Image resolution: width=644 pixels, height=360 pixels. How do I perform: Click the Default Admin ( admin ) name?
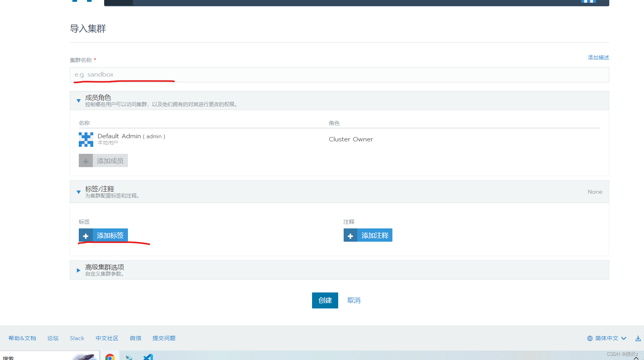coord(131,136)
